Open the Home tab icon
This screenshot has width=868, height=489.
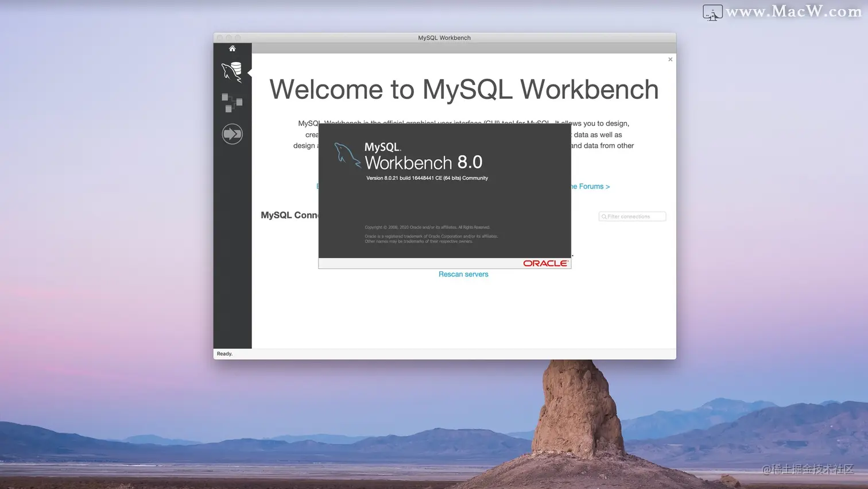coord(232,48)
